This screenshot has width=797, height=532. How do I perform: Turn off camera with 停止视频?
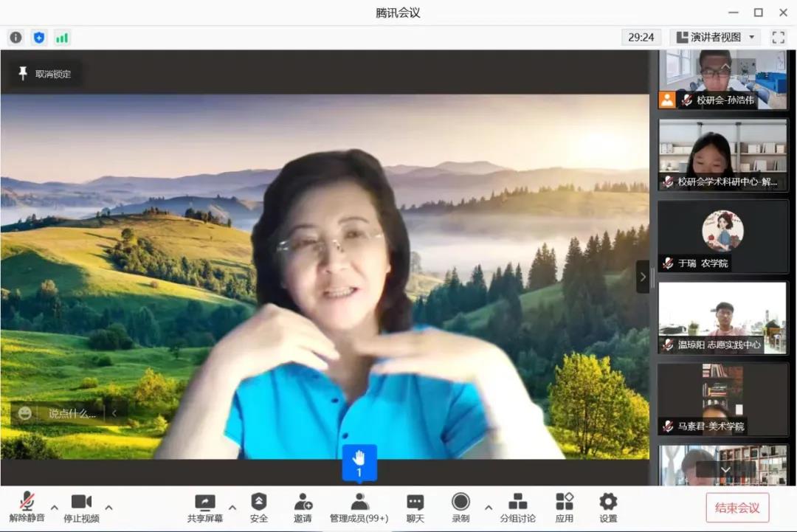(81, 508)
